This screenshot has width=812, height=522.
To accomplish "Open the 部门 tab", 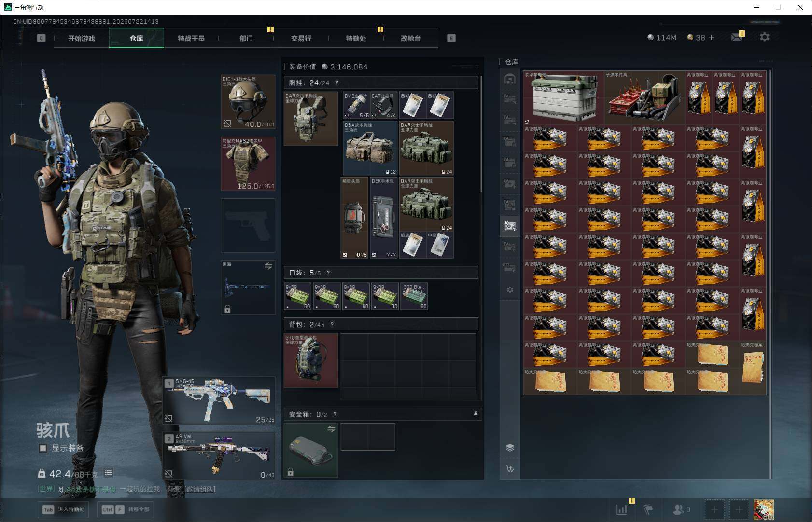I will click(246, 38).
